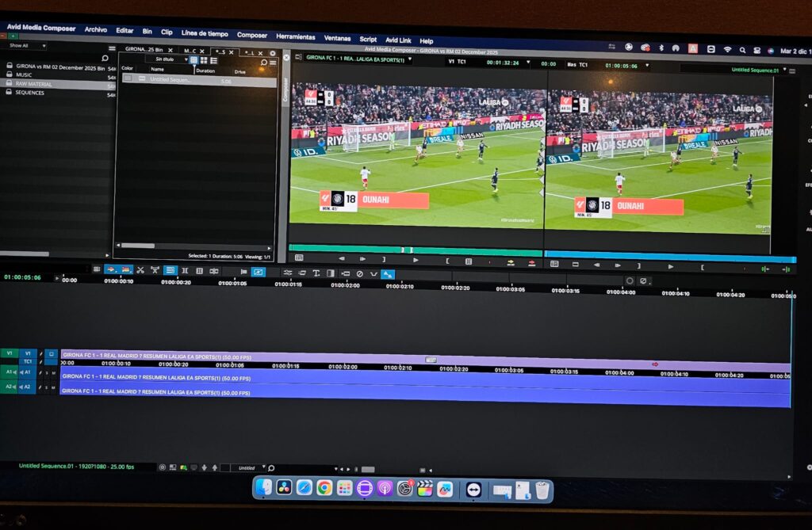Toggle the V1 record track selector

point(29,353)
